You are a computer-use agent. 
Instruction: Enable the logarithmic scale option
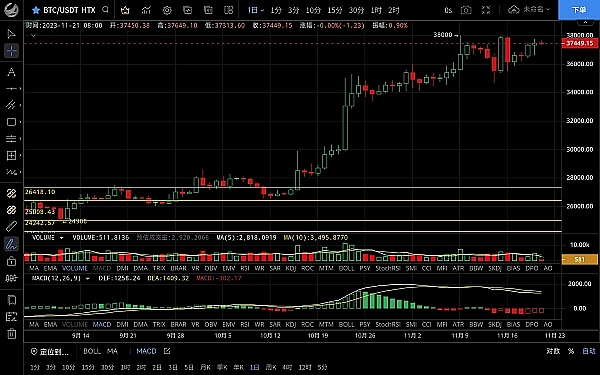click(x=553, y=351)
